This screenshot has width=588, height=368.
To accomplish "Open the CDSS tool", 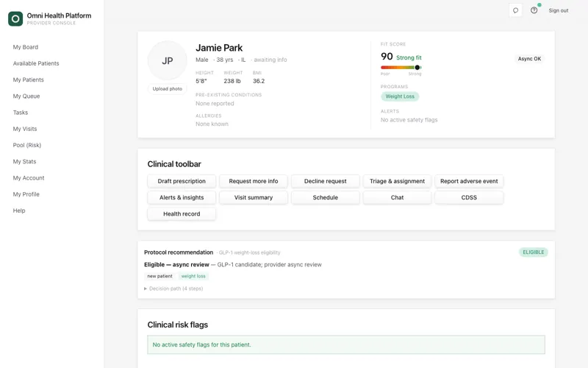I will click(x=469, y=197).
